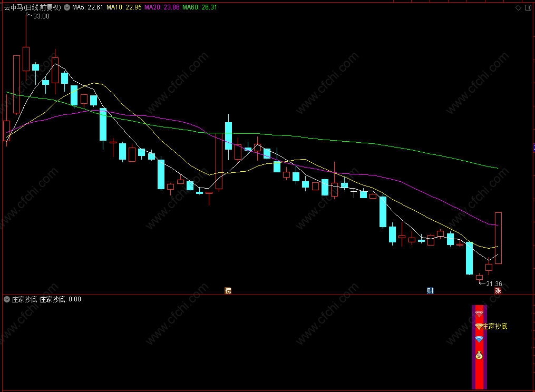
Task: Click the 33.00 high price label
Action: [41, 16]
